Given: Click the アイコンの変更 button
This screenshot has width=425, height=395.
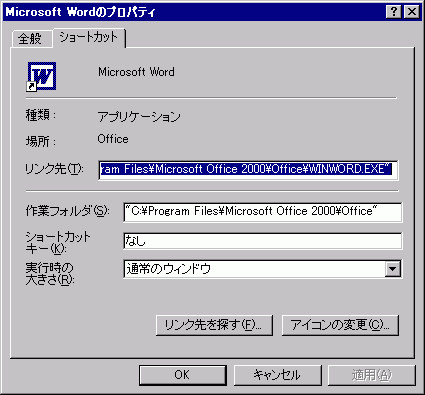Looking at the screenshot, I should 340,325.
